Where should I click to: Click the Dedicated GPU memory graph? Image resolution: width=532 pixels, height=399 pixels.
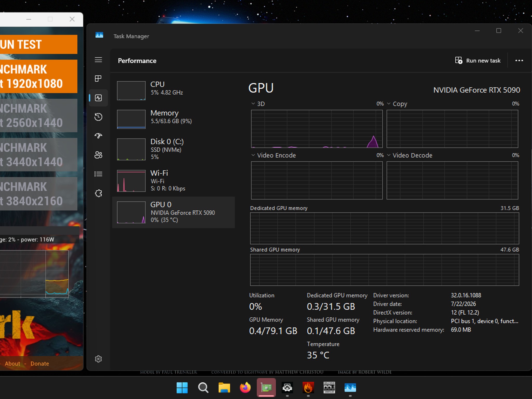tap(384, 228)
